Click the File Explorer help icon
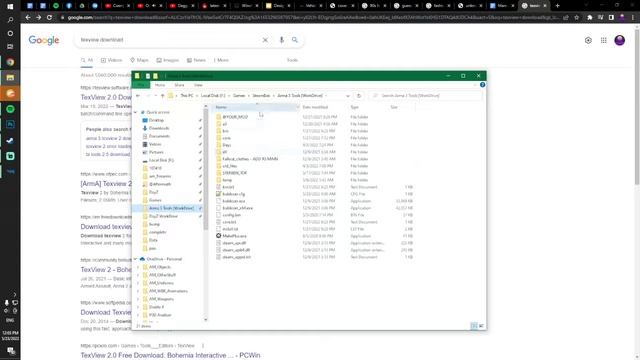 pyautogui.click(x=482, y=84)
